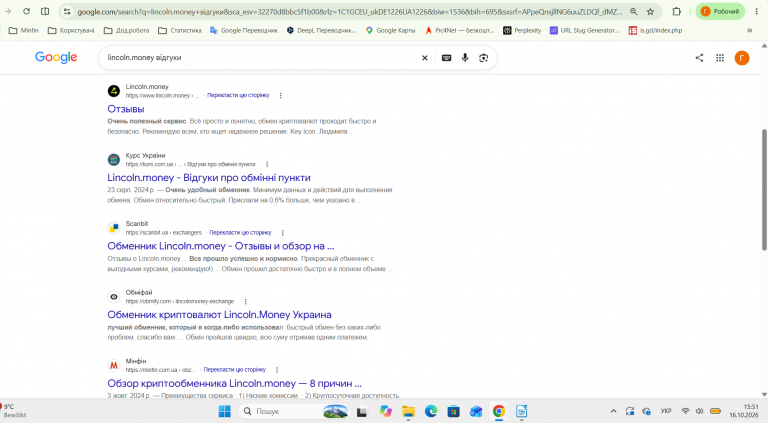Open the Google Карты bookmark
768x423 pixels.
(x=390, y=30)
